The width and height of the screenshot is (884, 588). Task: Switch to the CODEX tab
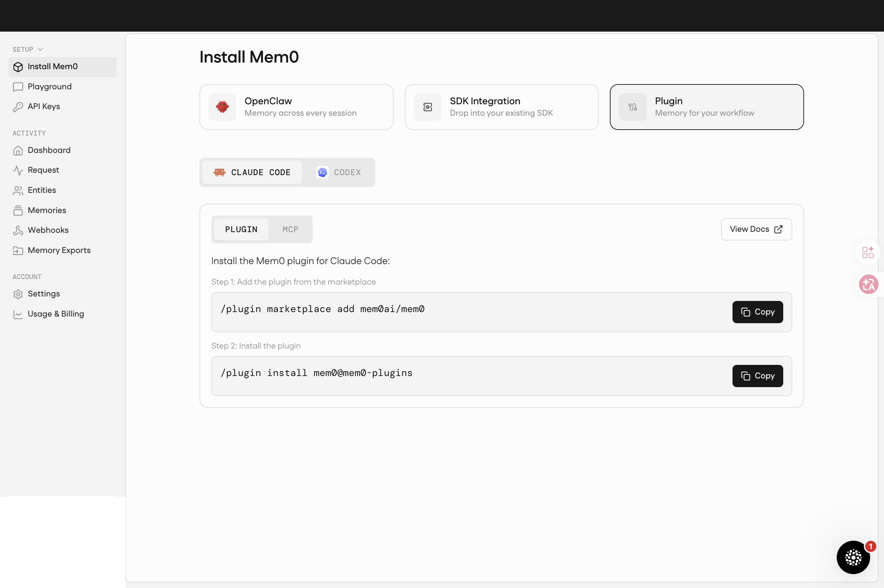click(338, 172)
